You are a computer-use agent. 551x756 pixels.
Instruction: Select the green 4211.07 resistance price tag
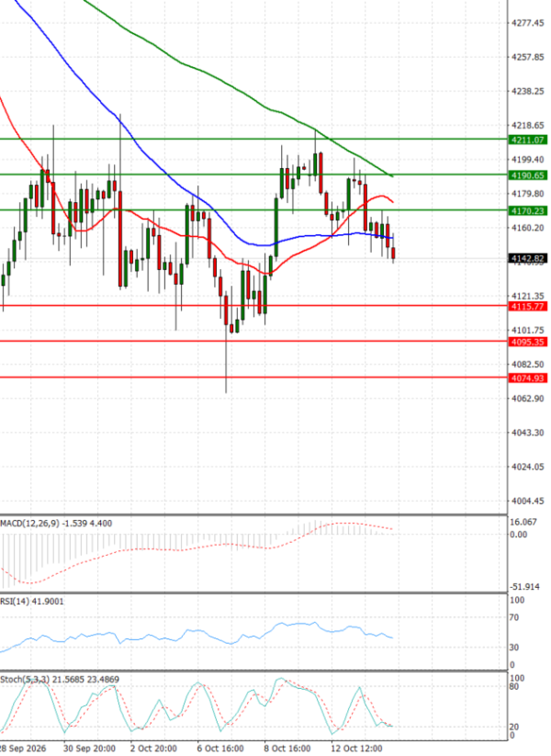(x=528, y=140)
